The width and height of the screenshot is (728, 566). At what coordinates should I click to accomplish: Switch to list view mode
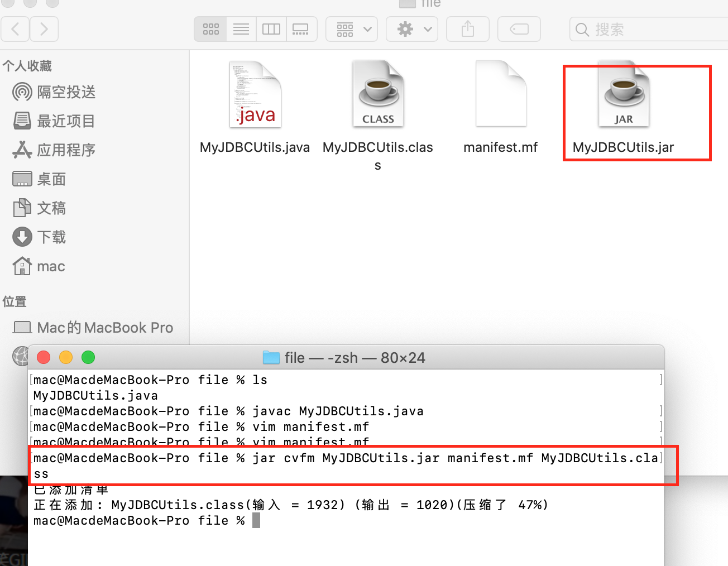click(x=241, y=28)
